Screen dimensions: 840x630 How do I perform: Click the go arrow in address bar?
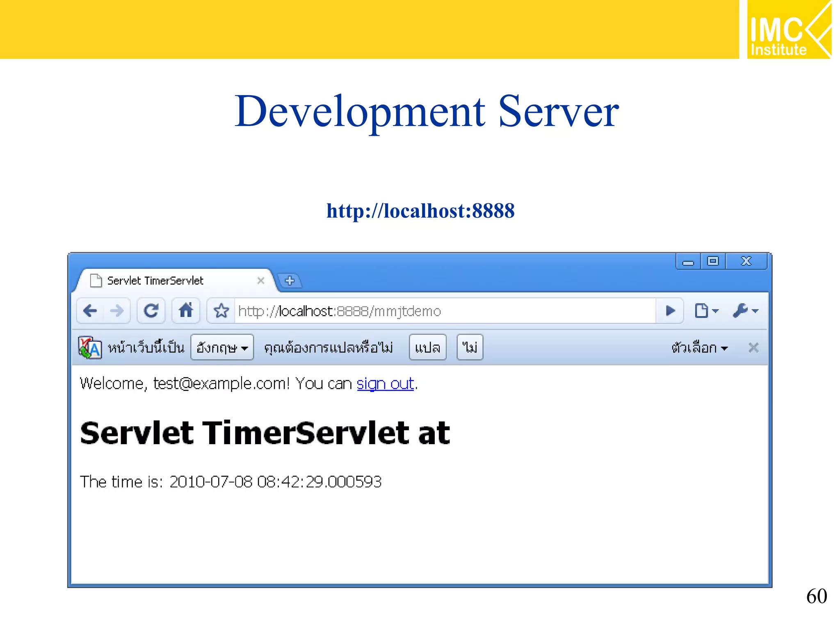[670, 311]
